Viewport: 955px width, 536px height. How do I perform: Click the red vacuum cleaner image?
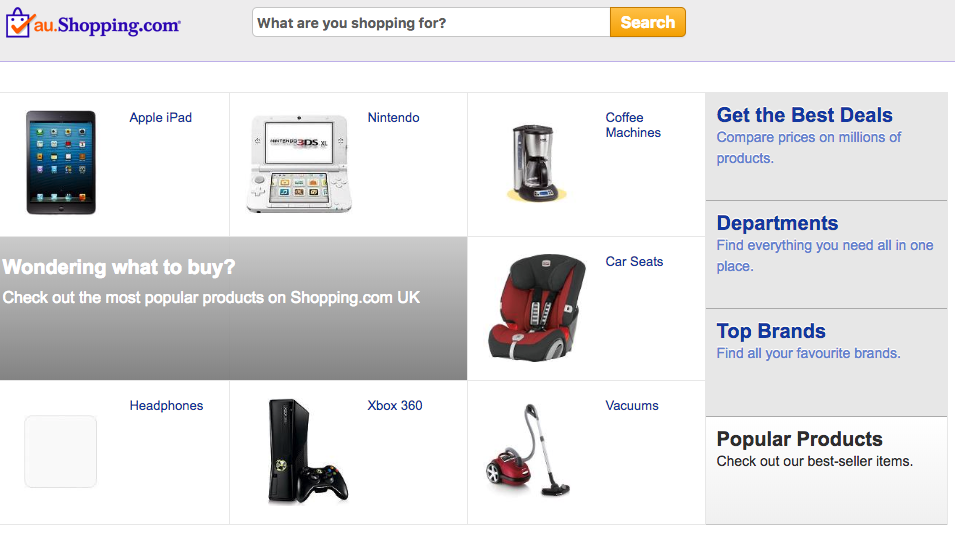click(528, 451)
